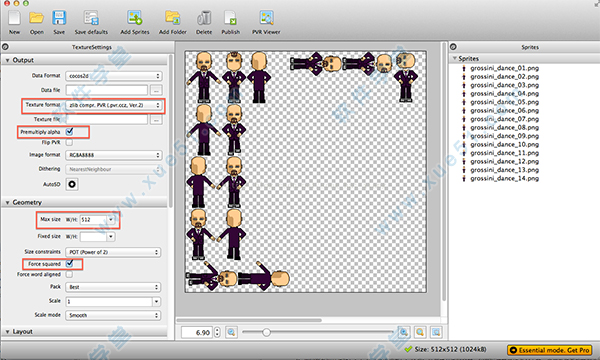600x360 pixels.
Task: Click the Scale input field
Action: (109, 301)
